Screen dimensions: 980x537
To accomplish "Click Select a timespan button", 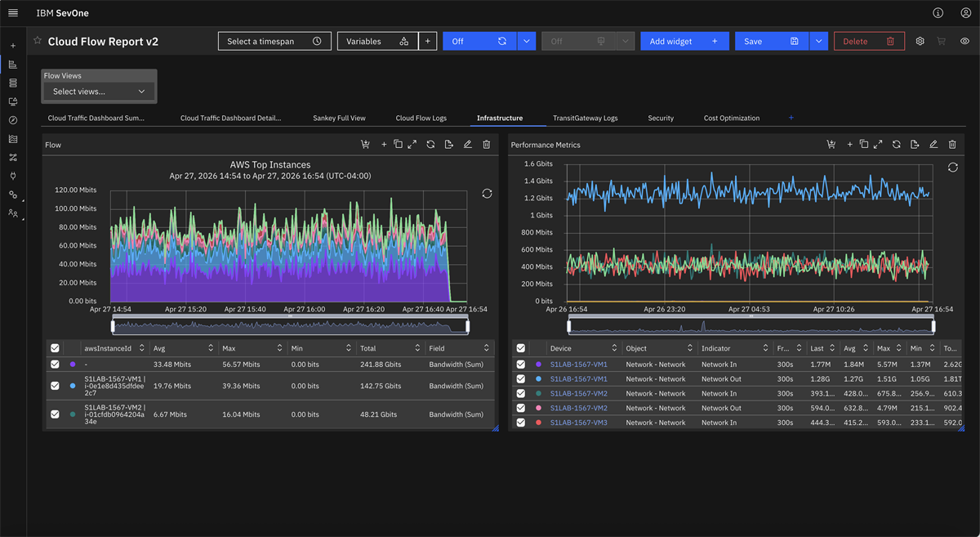I will tap(274, 41).
